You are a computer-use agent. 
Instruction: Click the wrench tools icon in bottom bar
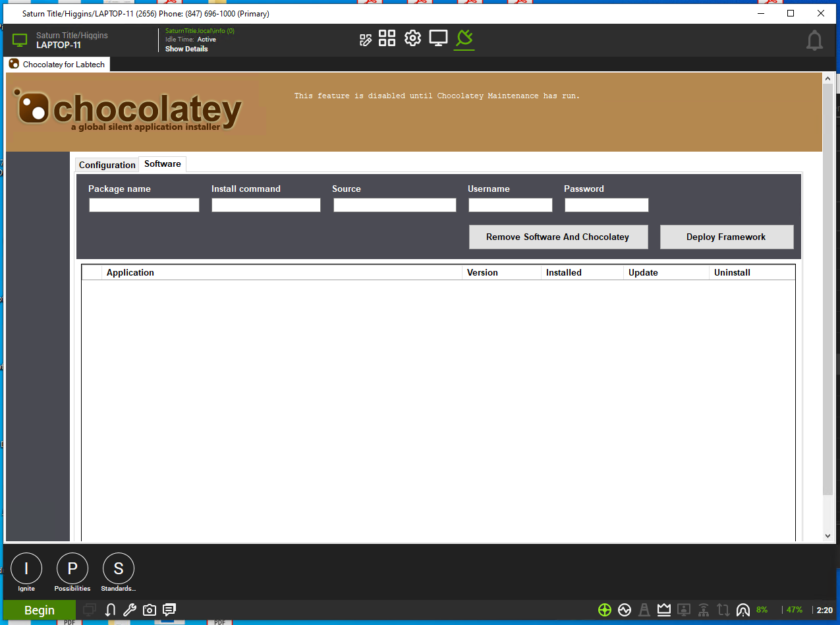pos(130,610)
